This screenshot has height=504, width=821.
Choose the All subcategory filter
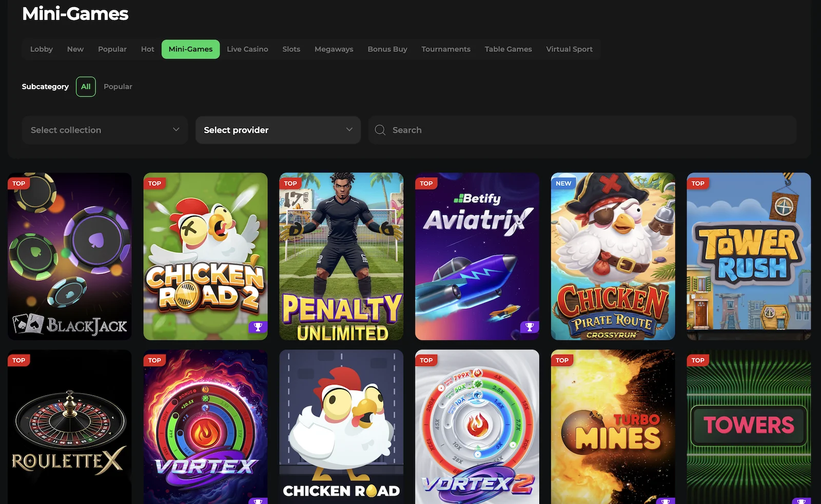pyautogui.click(x=86, y=87)
